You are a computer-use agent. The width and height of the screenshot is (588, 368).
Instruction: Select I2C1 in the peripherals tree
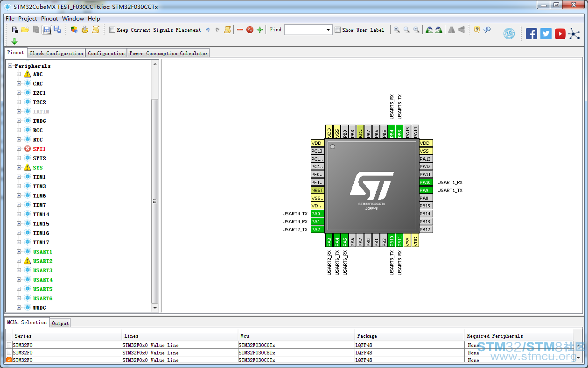click(39, 93)
